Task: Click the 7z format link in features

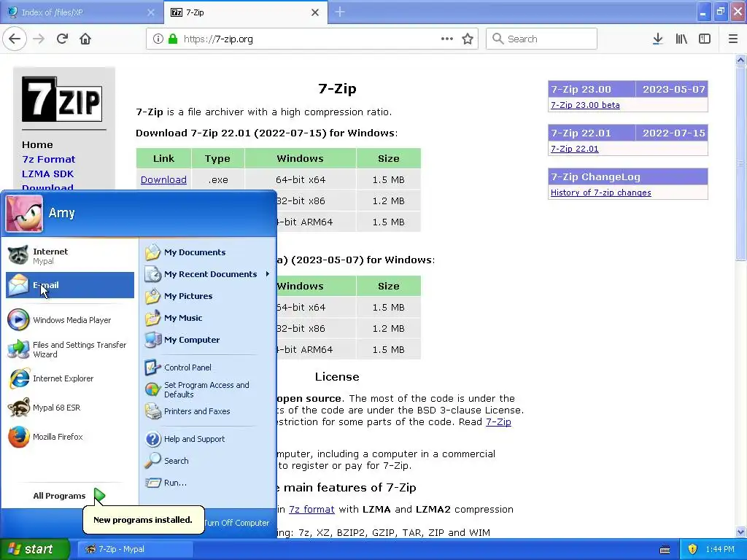Action: point(311,509)
